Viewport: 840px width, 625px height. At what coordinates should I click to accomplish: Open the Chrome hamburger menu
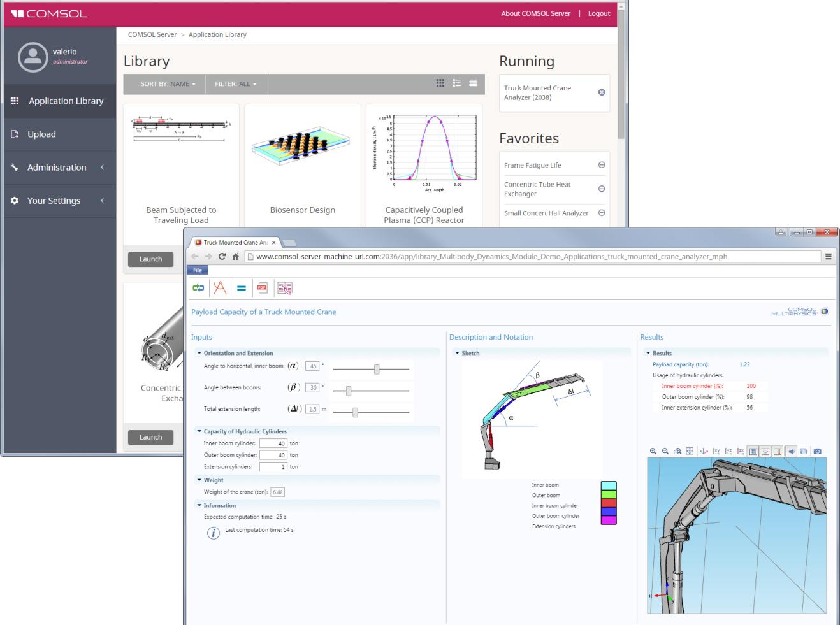coord(829,257)
